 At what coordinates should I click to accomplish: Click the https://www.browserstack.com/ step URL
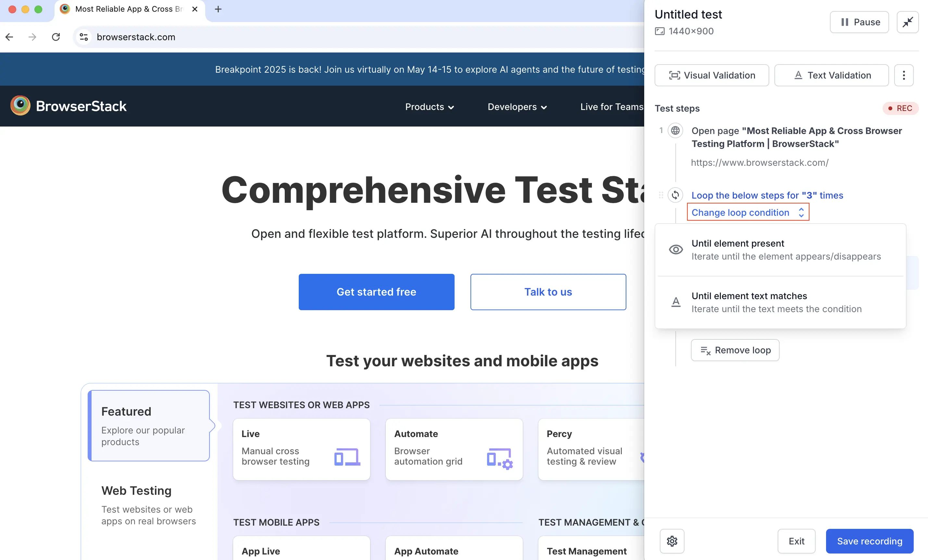pos(760,163)
